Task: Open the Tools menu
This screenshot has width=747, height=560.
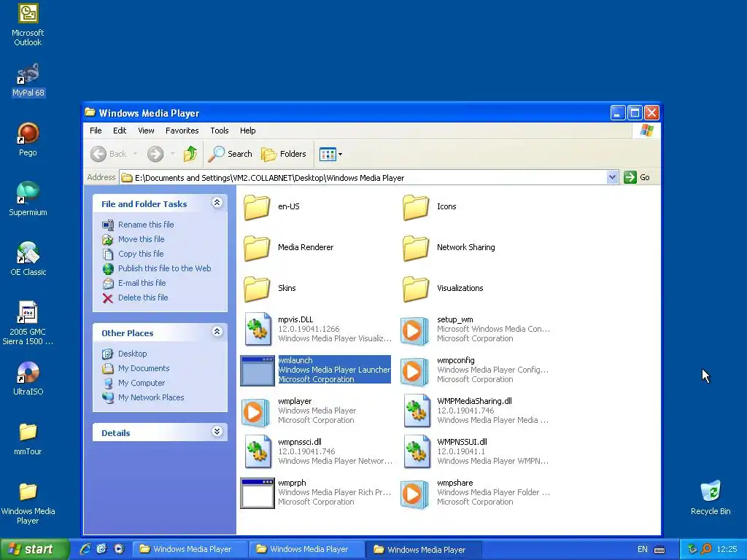Action: (x=219, y=131)
